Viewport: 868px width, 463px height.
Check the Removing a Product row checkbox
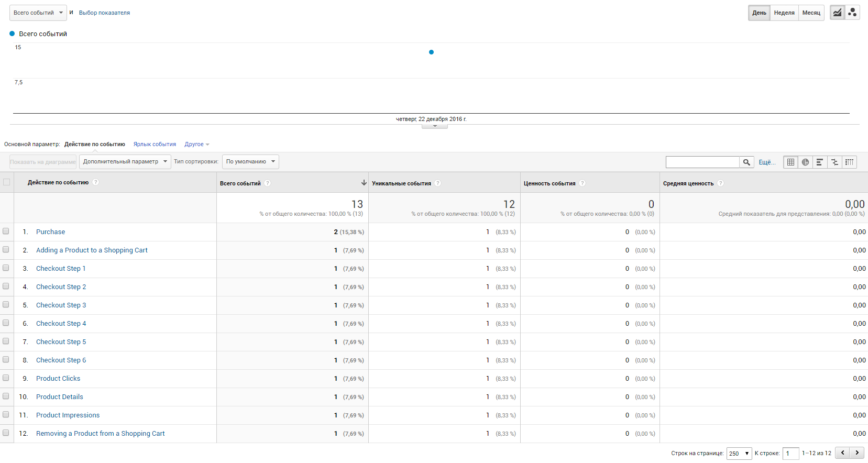6,433
